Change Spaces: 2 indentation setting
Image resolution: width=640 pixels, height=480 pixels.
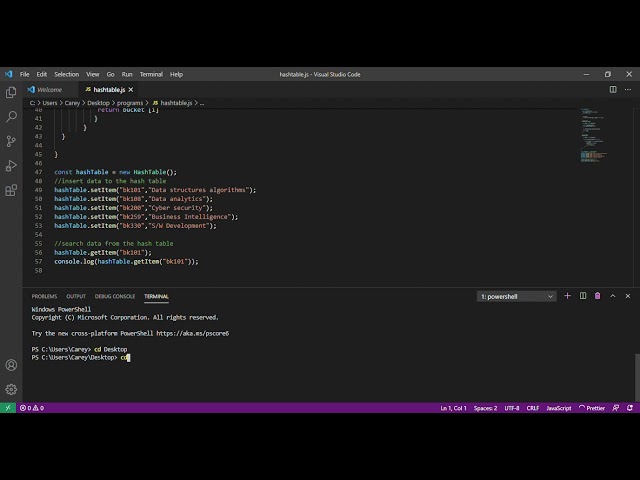485,408
